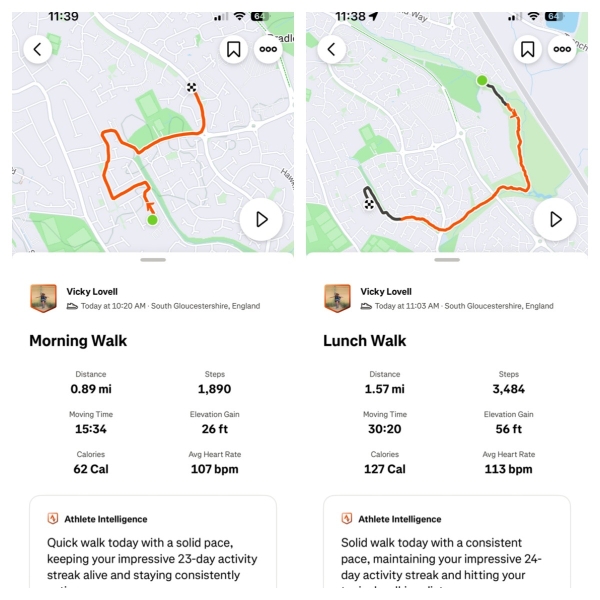This screenshot has height=600, width=600.
Task: Bookmark the Lunch Walk route
Action: click(x=527, y=49)
